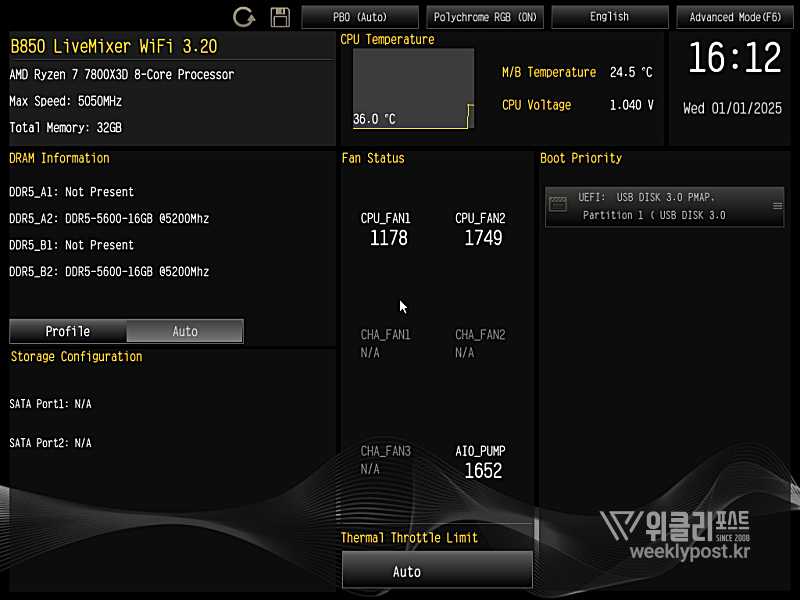Click the CPU Temperature heading
Image resolution: width=800 pixels, height=600 pixels.
387,39
